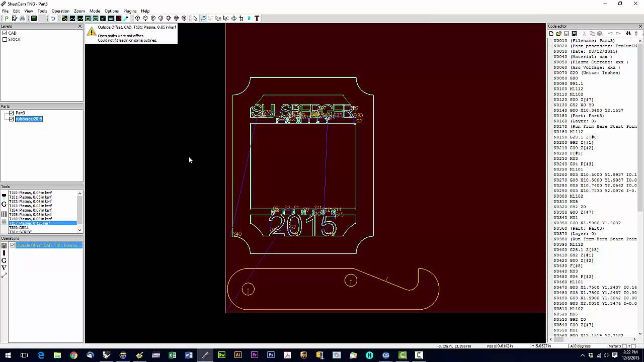Screen dimensions: 644x362
Task: Select the sulsberger2015 part entry
Action: click(29, 119)
